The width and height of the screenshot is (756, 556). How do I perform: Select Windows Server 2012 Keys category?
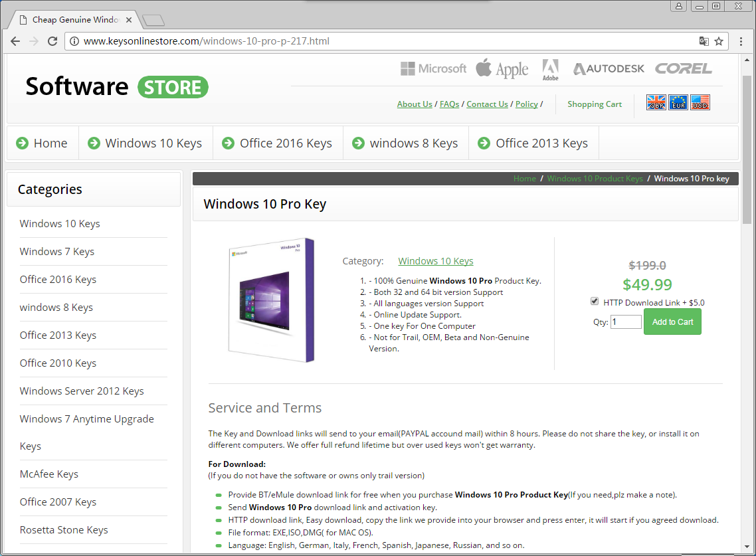[82, 391]
